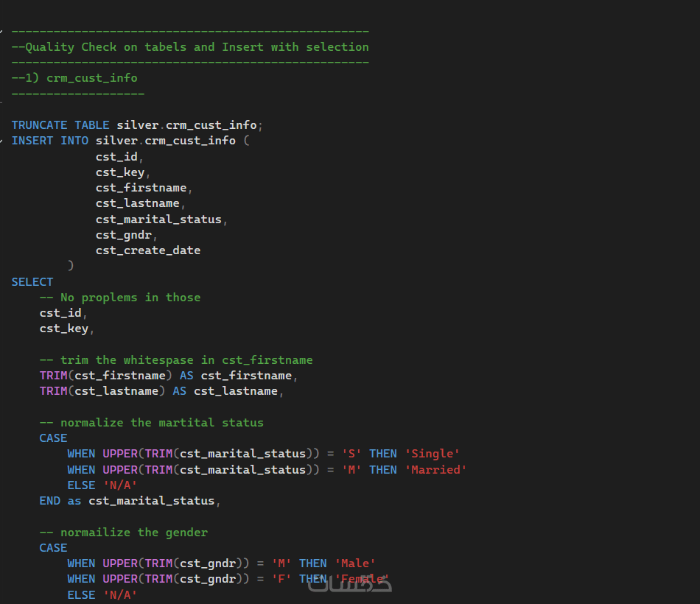Click the SELECT keyword
Viewport: 700px width, 604px height.
[32, 282]
